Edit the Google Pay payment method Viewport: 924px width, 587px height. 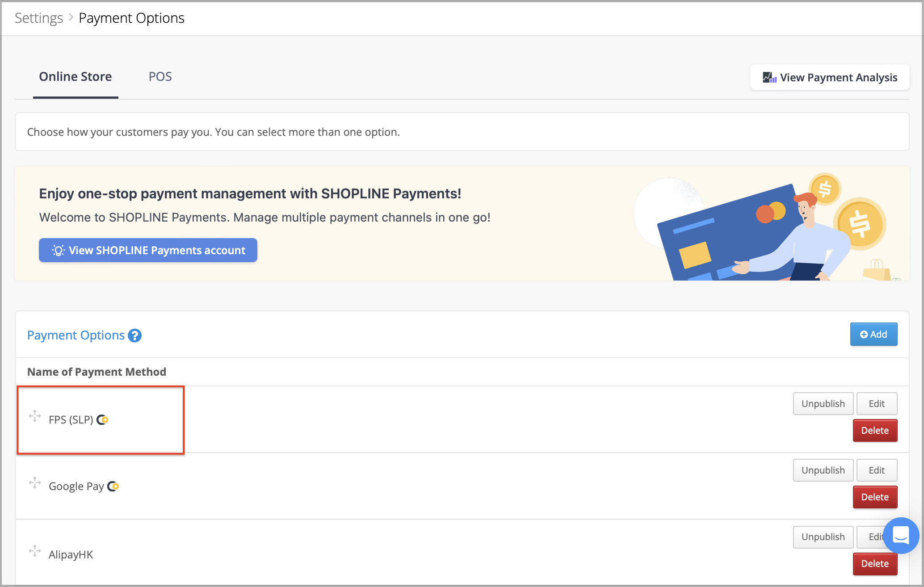(877, 470)
